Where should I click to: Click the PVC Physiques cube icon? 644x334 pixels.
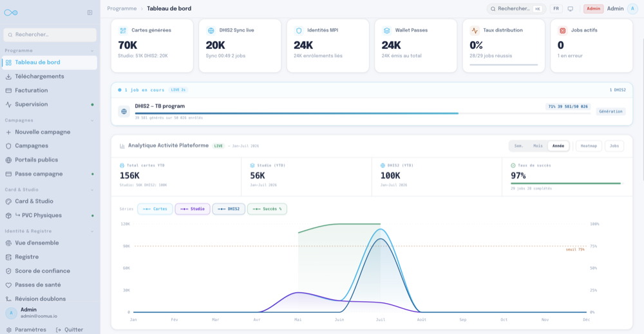(8, 216)
